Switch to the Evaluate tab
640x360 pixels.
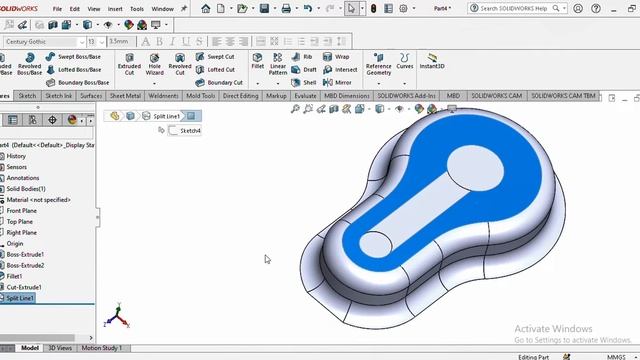(x=305, y=96)
